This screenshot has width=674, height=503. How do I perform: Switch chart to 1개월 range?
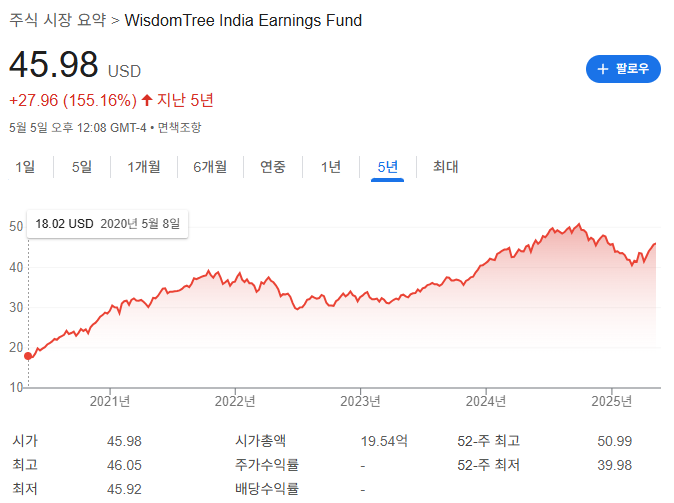coord(144,167)
